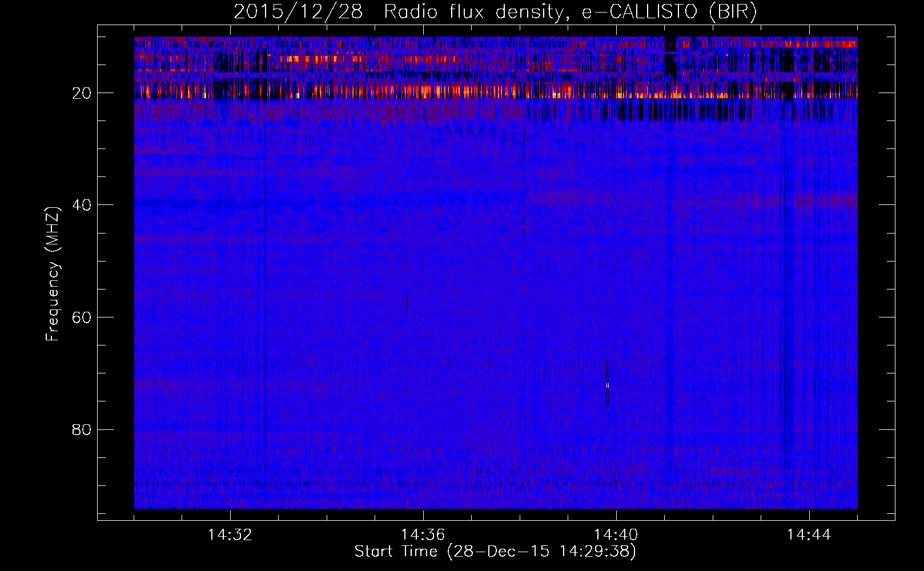Click the 14:36 time tick label
Image resolution: width=924 pixels, height=571 pixels.
point(423,535)
